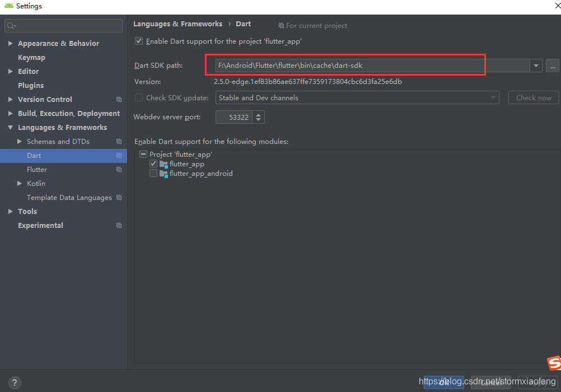Decrease the Webdev server port value
This screenshot has width=561, height=392.
click(x=258, y=120)
